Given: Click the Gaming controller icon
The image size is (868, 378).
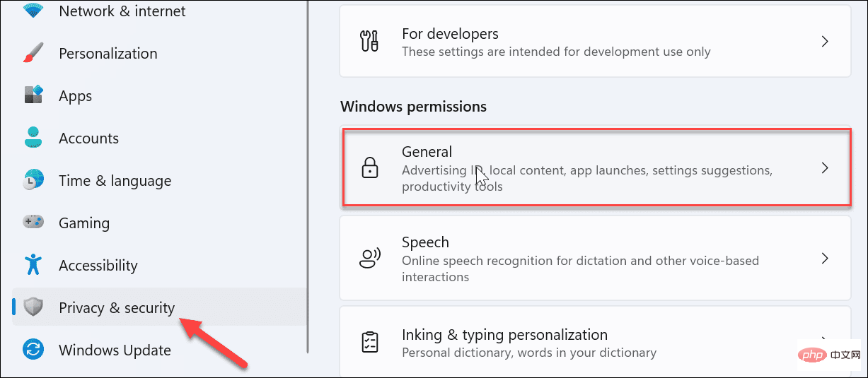Looking at the screenshot, I should [x=33, y=223].
